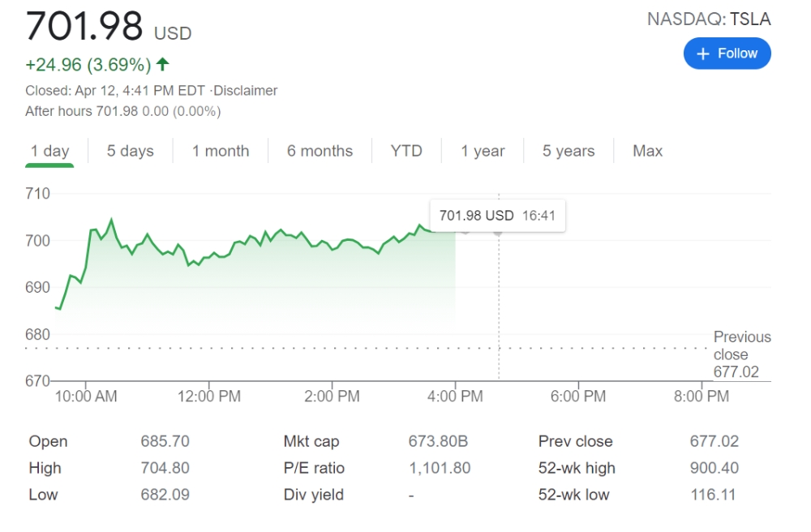Click the P/E ratio value
The height and width of the screenshot is (532, 811).
(x=440, y=469)
